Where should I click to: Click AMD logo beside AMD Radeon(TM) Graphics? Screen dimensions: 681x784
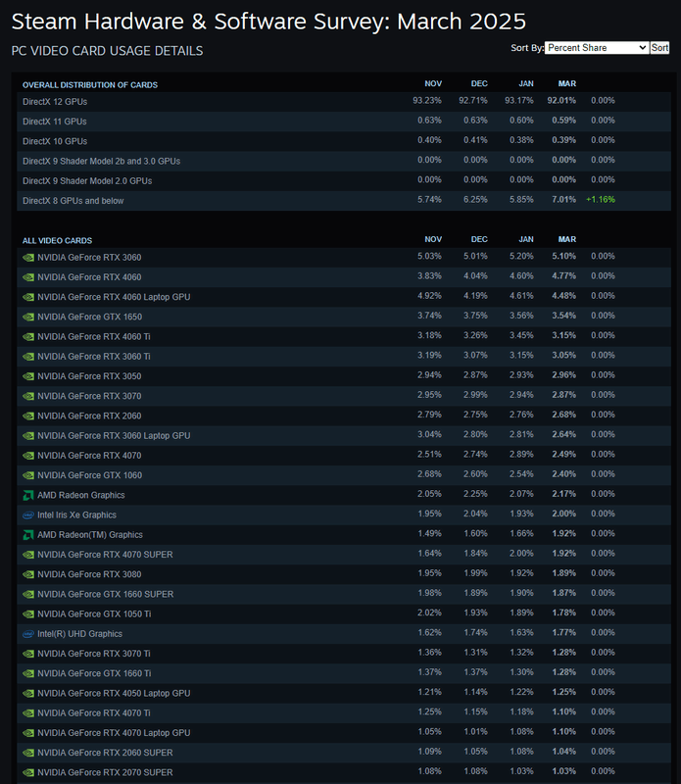pyautogui.click(x=28, y=535)
